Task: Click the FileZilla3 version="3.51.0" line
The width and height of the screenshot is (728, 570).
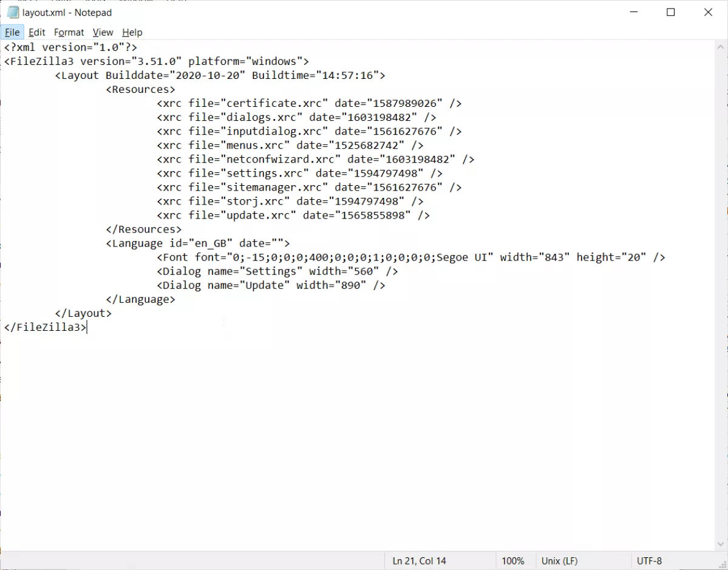Action: click(157, 61)
